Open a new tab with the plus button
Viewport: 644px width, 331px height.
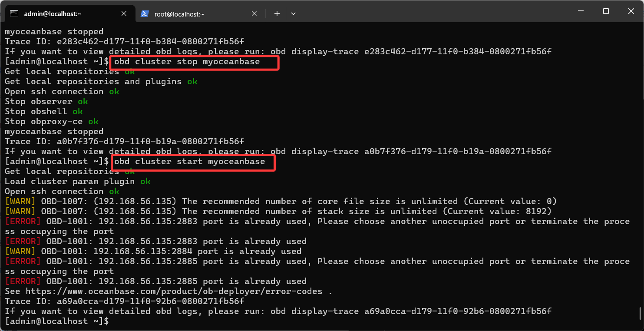[277, 14]
